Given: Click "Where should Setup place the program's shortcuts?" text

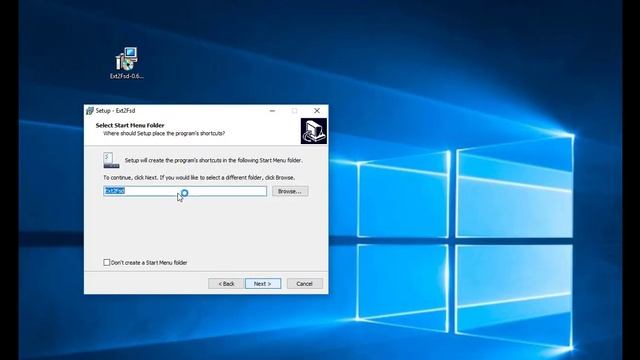Looking at the screenshot, I should click(164, 133).
